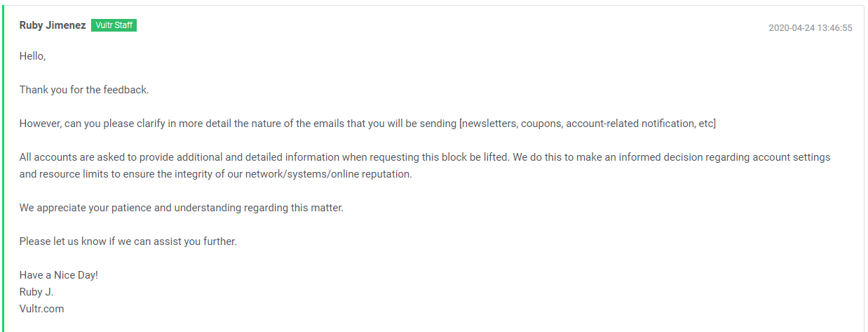868x332 pixels.
Task: Click 'account-related notification, etc' text
Action: point(641,124)
